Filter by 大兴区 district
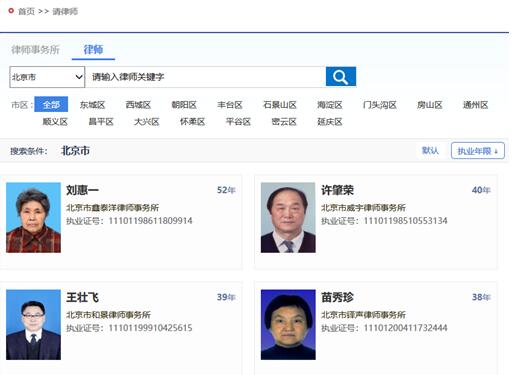This screenshot has height=375, width=520. pyautogui.click(x=147, y=122)
